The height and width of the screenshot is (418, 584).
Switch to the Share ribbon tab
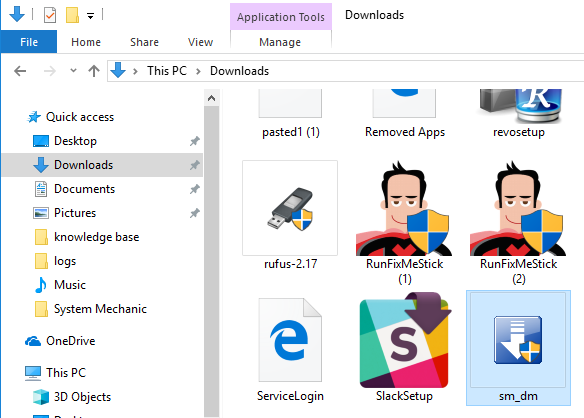click(x=145, y=42)
